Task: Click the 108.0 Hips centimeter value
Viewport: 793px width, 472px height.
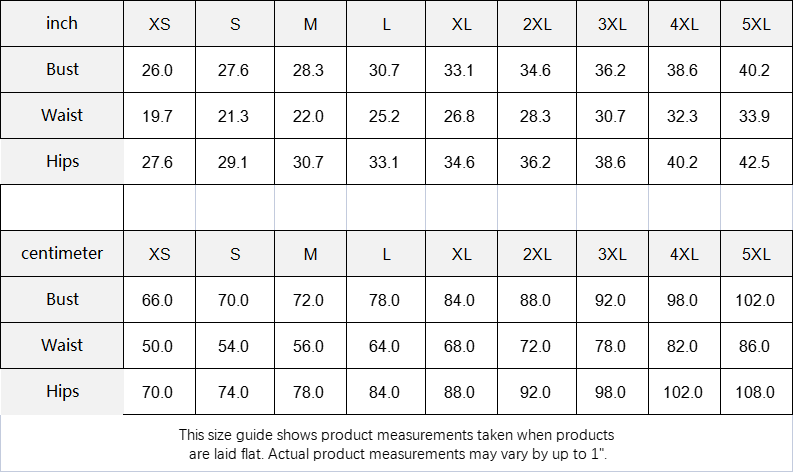Action: [x=756, y=393]
